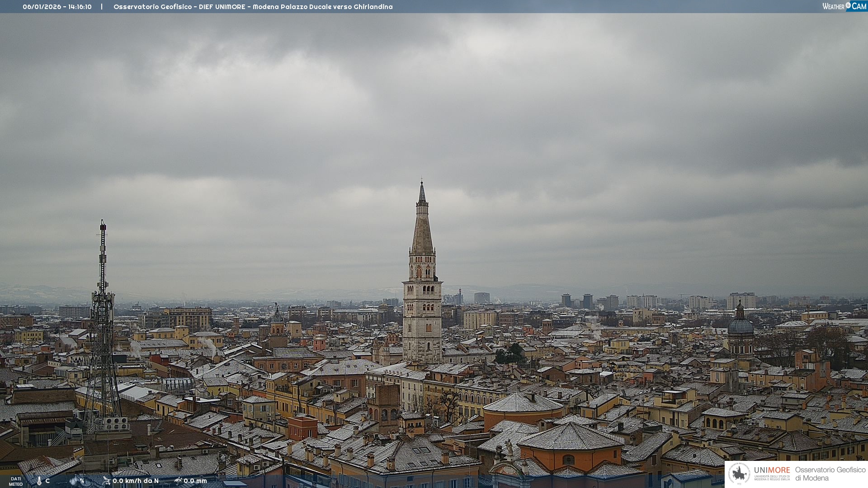868x488 pixels.
Task: Click the humidity percent symbol
Action: 82,481
